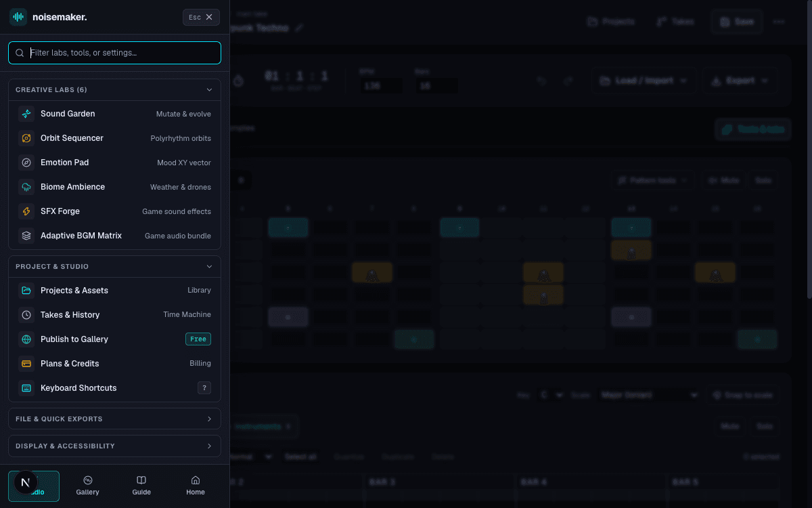This screenshot has width=812, height=508.
Task: Open the Emotion Pad compass icon
Action: click(26, 163)
